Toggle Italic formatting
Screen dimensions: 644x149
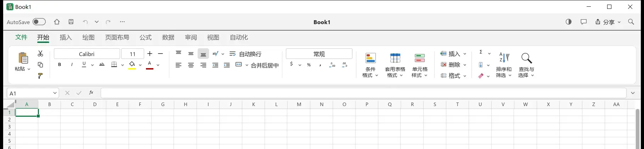(x=72, y=65)
